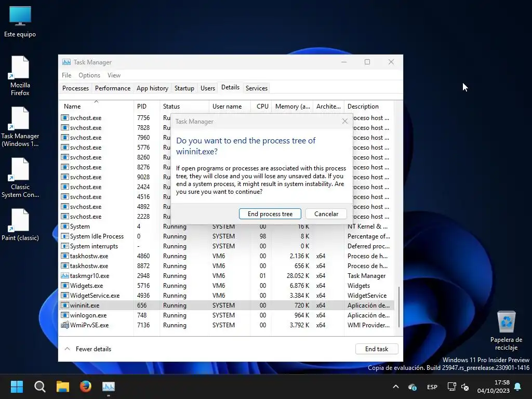This screenshot has height=399, width=532.
Task: Select the taskmgr10.exe process icon
Action: click(x=65, y=275)
